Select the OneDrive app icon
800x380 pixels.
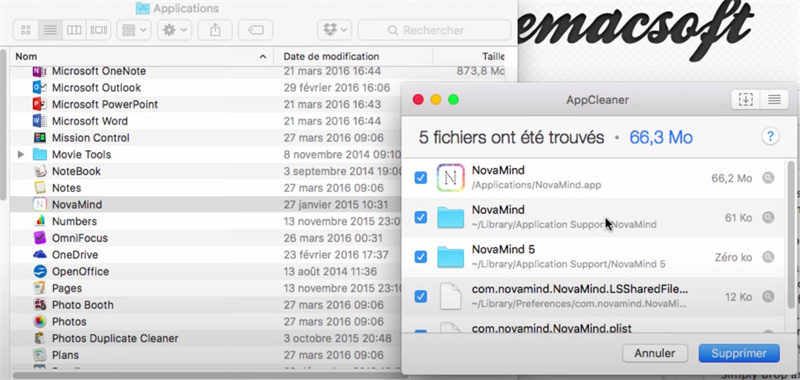[39, 255]
